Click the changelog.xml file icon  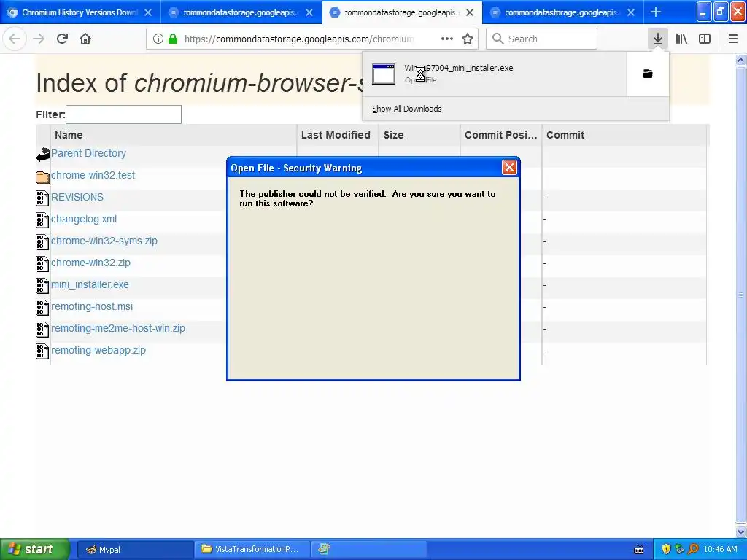point(42,220)
